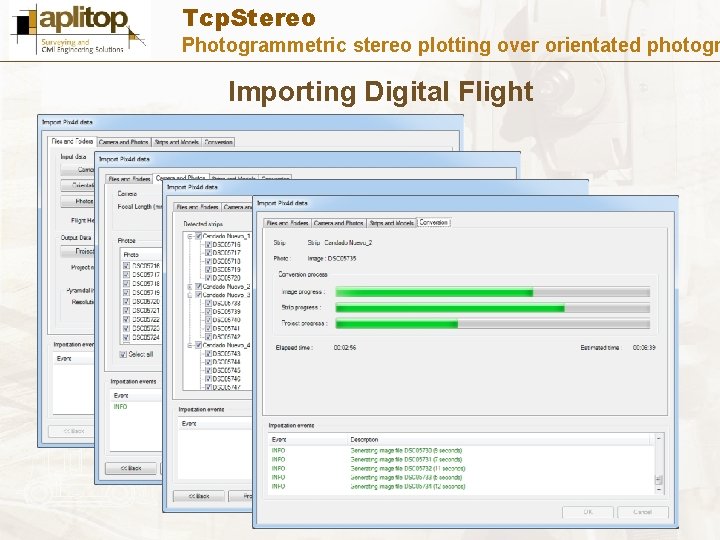
Task: Click the elapsed time value 00:02:56
Action: click(x=345, y=348)
